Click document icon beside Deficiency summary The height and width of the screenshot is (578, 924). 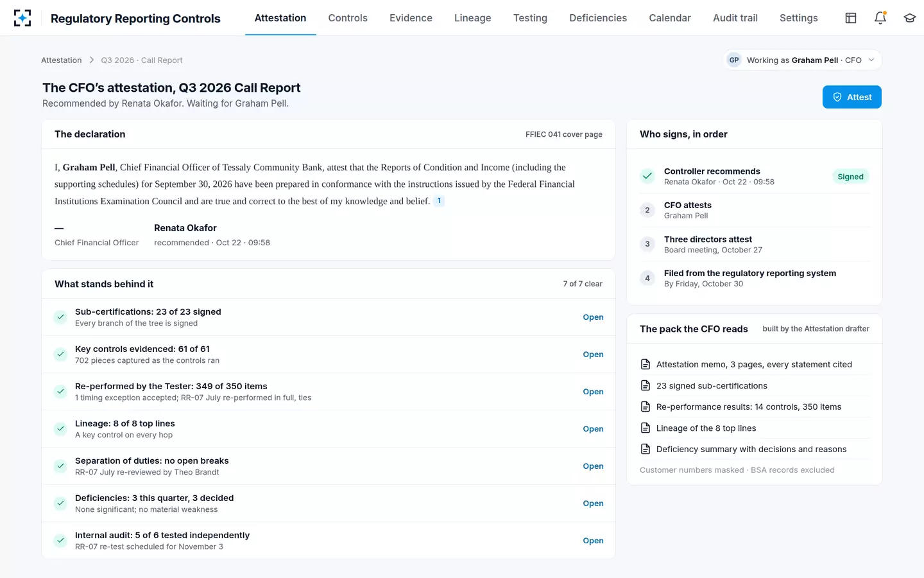646,449
